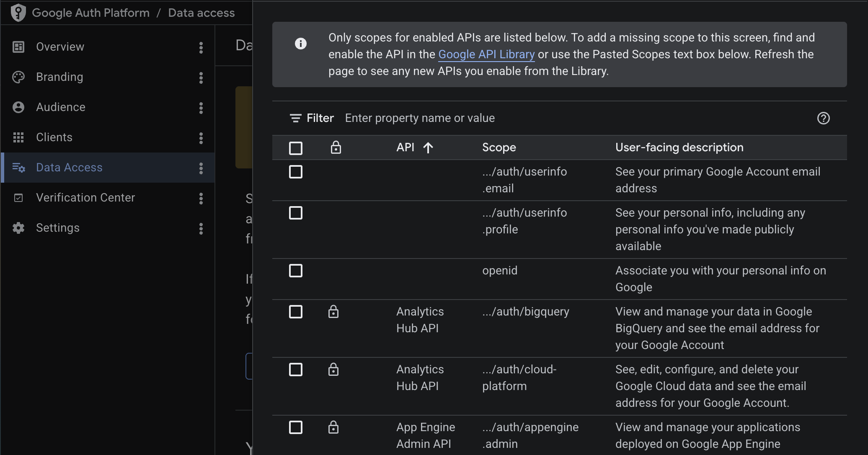Open the Google API Library link
The width and height of the screenshot is (868, 455).
tap(486, 54)
